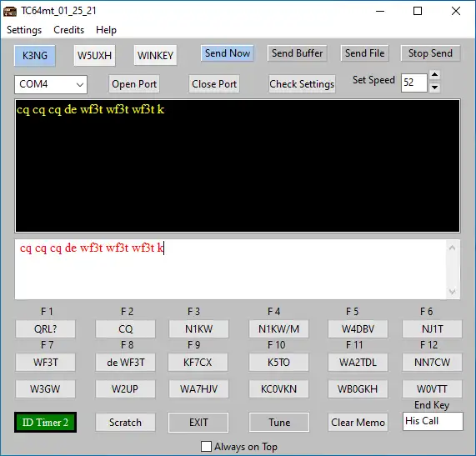The height and width of the screenshot is (456, 476).
Task: Click the buffer scrollbar down arrow
Action: tap(453, 292)
